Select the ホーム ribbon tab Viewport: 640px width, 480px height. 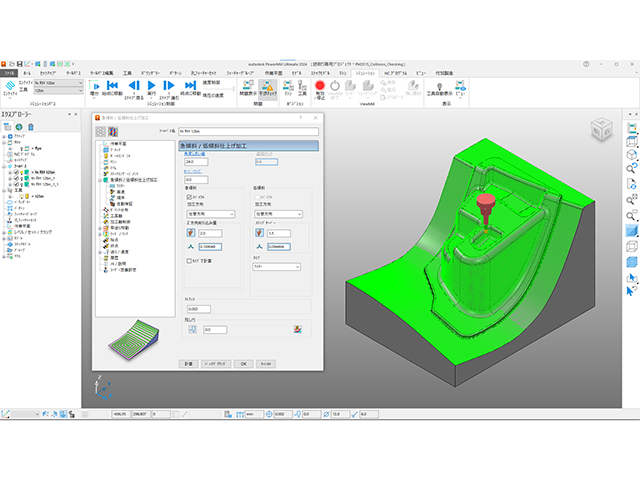(x=27, y=73)
